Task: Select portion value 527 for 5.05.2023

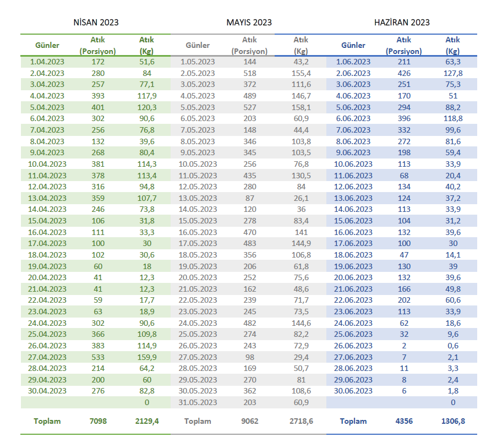Action: (249, 107)
